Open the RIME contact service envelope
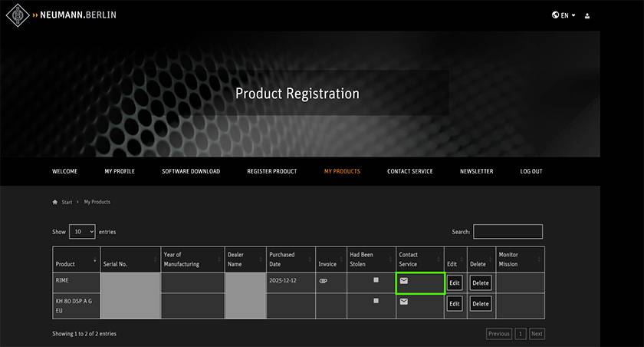644x347 pixels. (x=404, y=281)
